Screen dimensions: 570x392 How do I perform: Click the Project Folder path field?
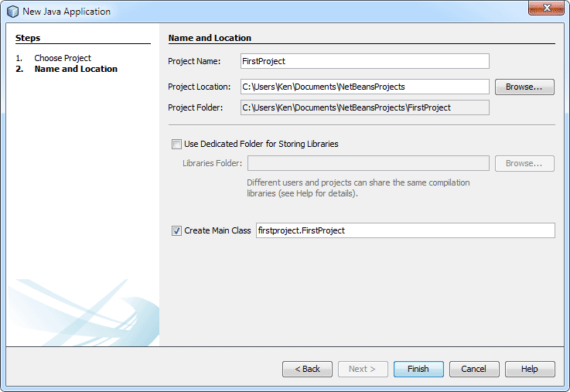tap(364, 107)
